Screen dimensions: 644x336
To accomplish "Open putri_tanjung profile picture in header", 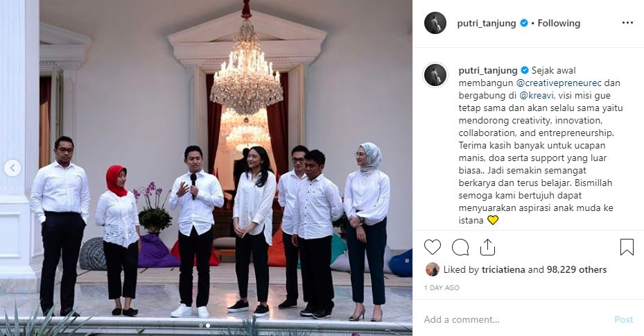I will [x=435, y=23].
